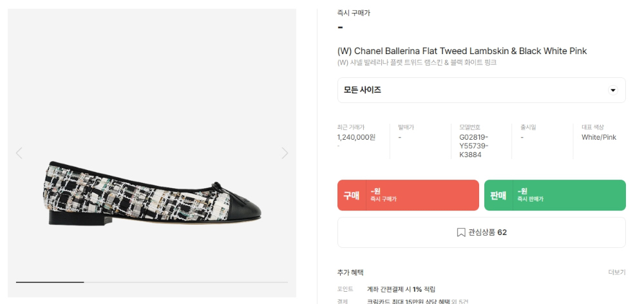Click model number G02819-Y55739-K3884
This screenshot has height=304, width=644.
coord(474,146)
